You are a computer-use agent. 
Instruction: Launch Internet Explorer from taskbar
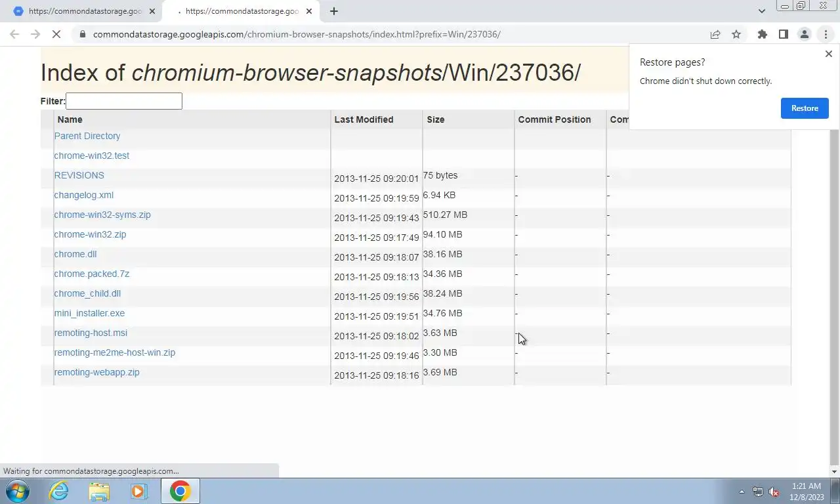click(x=59, y=491)
